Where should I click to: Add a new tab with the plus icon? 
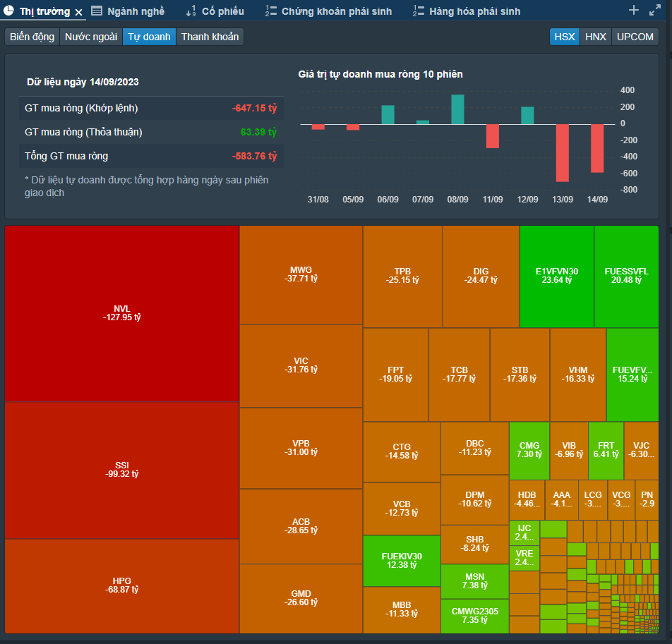(x=634, y=11)
